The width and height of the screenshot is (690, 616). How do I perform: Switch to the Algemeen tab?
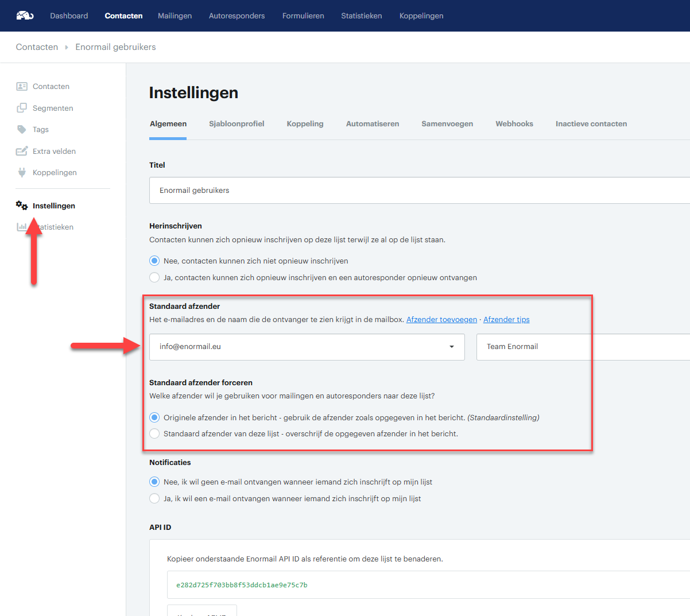click(168, 123)
